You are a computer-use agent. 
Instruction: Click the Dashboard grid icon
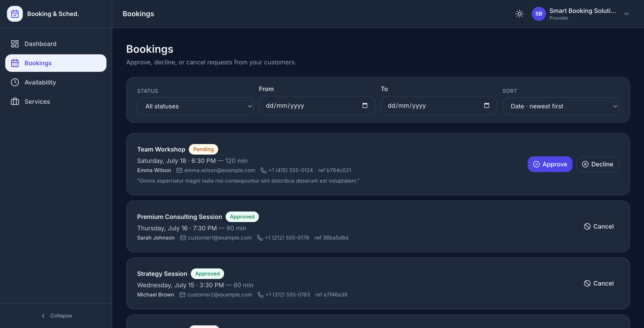pos(15,44)
